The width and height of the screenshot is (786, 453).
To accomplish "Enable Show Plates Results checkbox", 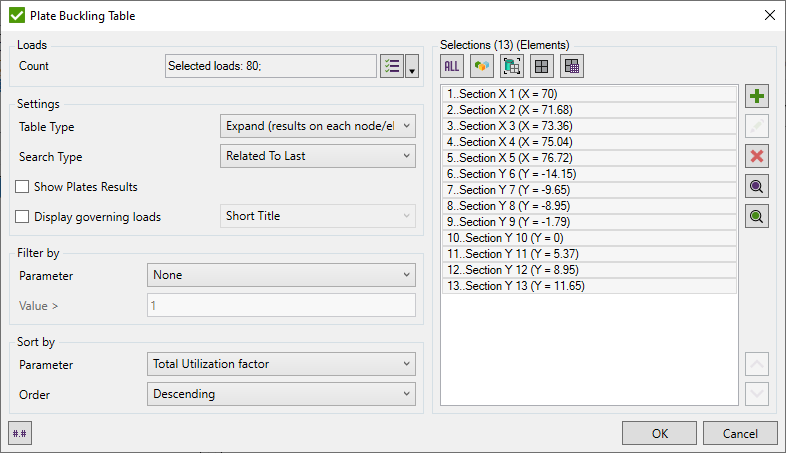I will 23,187.
